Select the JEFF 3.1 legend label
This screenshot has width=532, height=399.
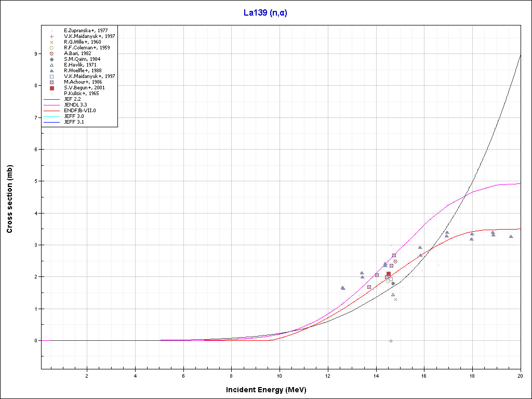click(74, 122)
